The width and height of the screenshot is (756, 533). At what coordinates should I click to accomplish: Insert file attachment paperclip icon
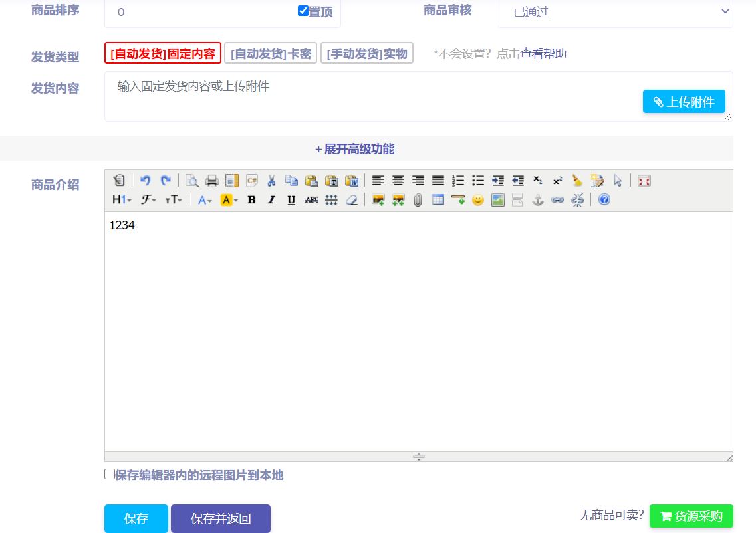click(418, 200)
